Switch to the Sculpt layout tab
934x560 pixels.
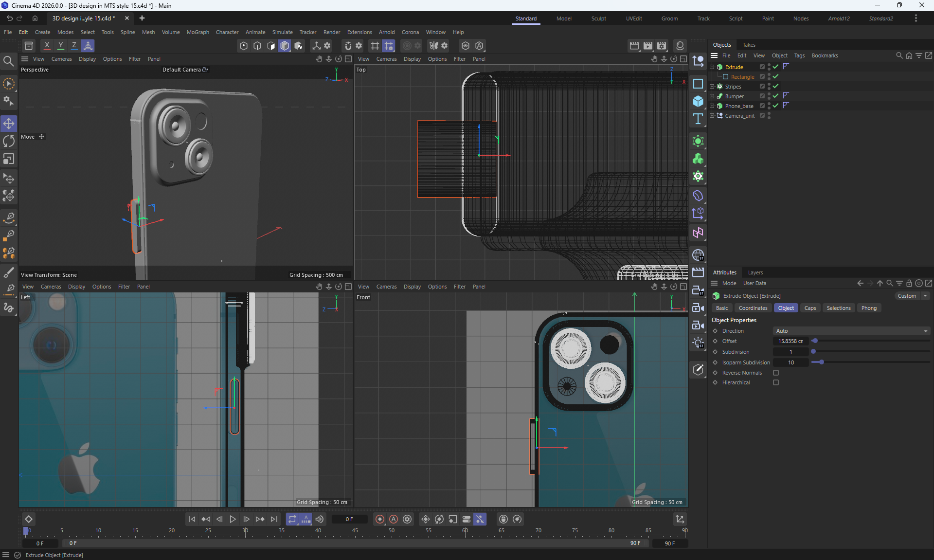coord(598,18)
